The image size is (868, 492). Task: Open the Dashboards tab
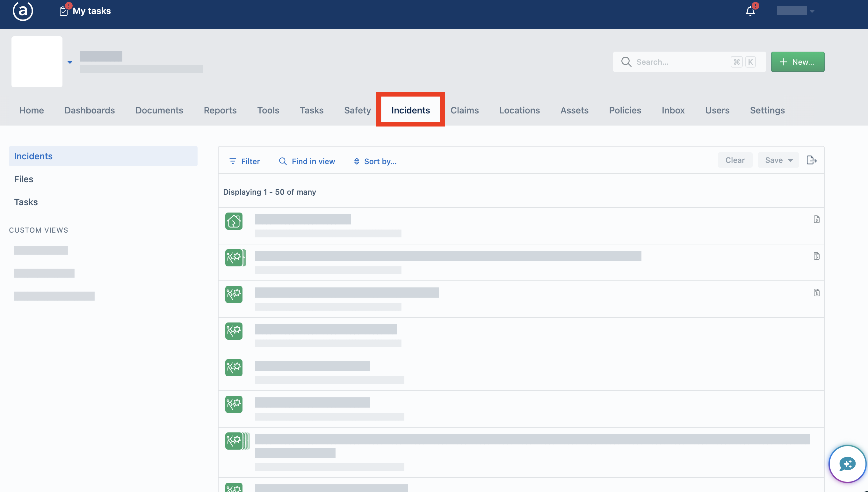[x=90, y=110]
